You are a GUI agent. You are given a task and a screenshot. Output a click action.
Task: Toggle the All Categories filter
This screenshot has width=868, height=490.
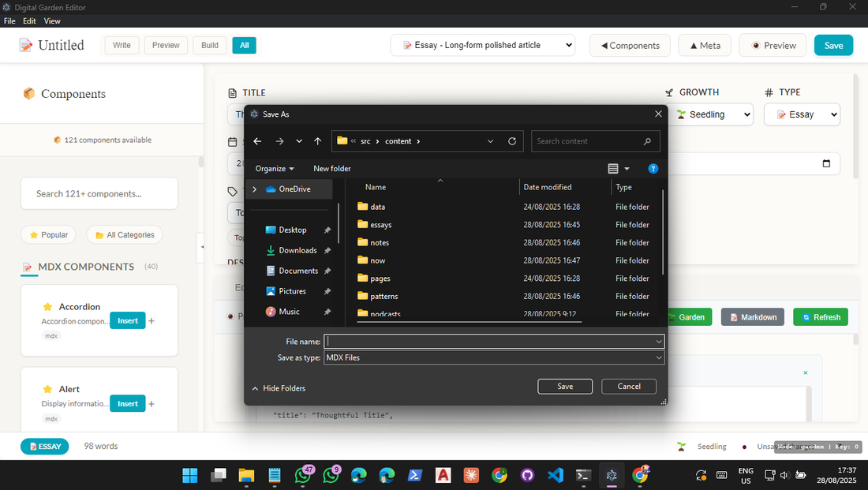coord(125,234)
